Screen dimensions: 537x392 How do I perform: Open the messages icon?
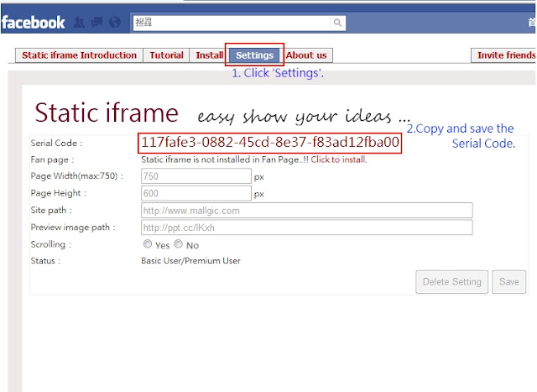click(97, 23)
